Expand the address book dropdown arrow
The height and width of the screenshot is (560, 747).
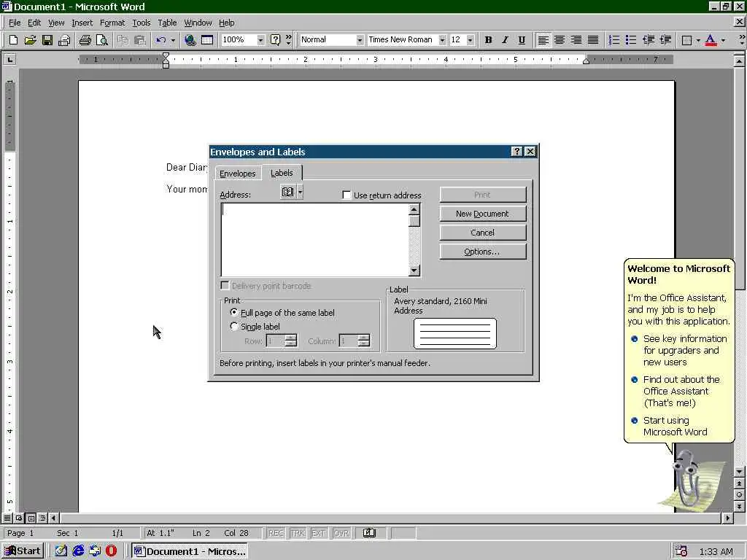pos(300,192)
